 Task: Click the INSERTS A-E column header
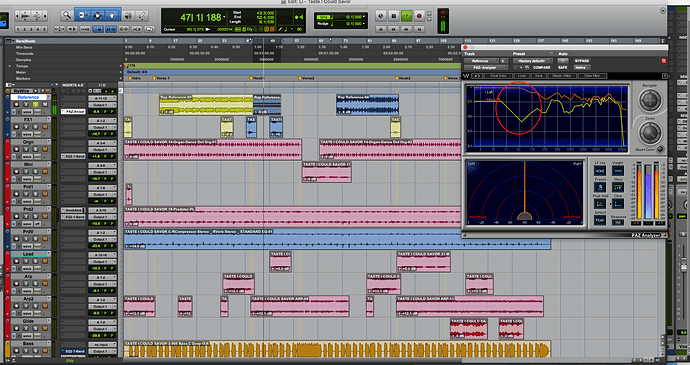73,85
